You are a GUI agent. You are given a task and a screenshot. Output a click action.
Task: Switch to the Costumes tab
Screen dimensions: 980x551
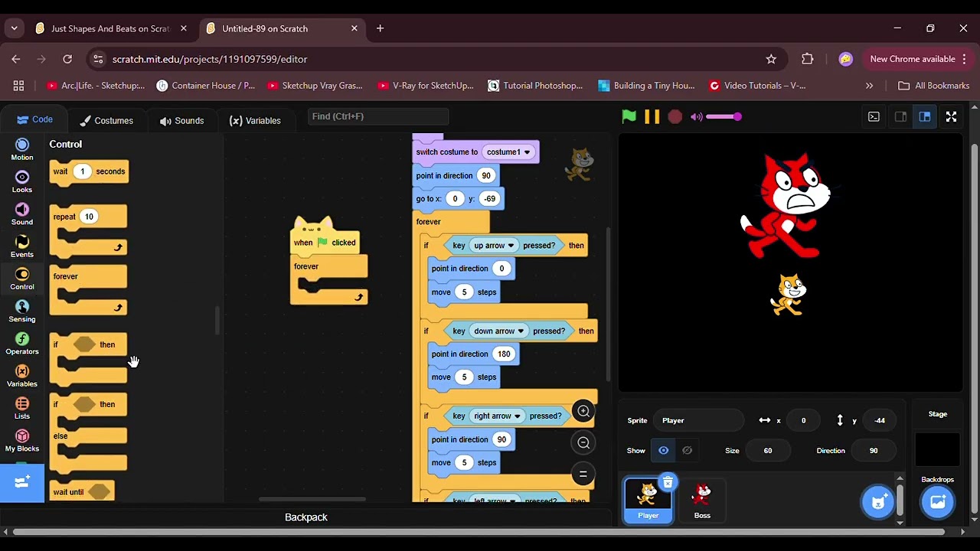106,120
